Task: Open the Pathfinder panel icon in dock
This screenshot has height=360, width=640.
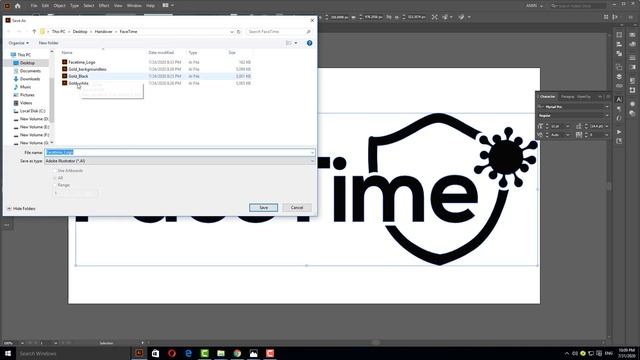Action: coord(619,53)
